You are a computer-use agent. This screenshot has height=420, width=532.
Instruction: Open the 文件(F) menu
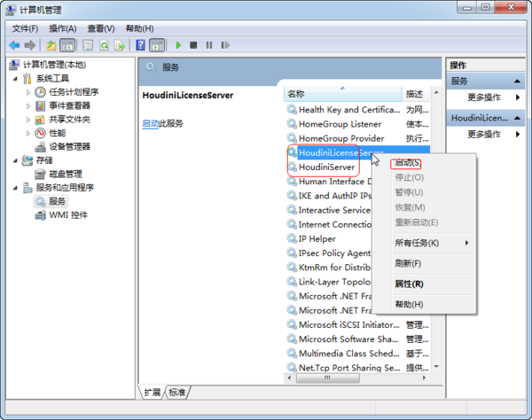click(25, 29)
